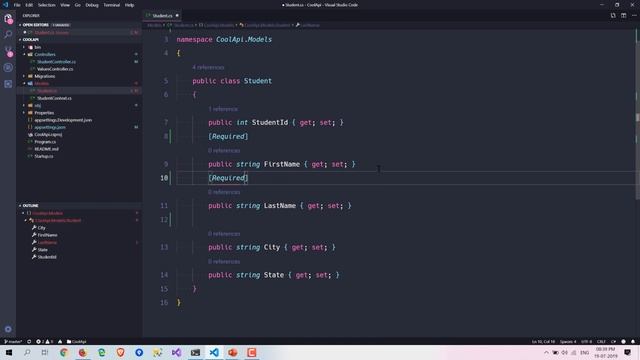
Task: Open the Manage gear icon
Action: 8,329
